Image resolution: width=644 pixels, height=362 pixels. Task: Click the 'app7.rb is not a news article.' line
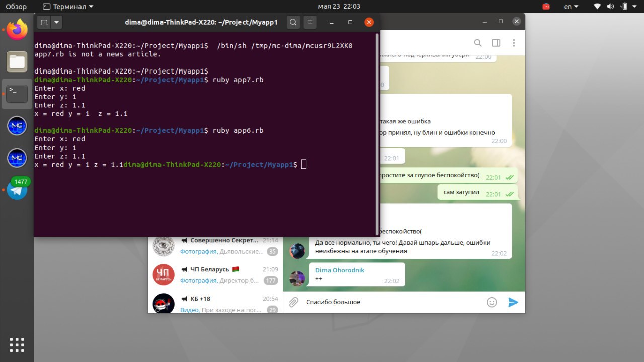98,54
